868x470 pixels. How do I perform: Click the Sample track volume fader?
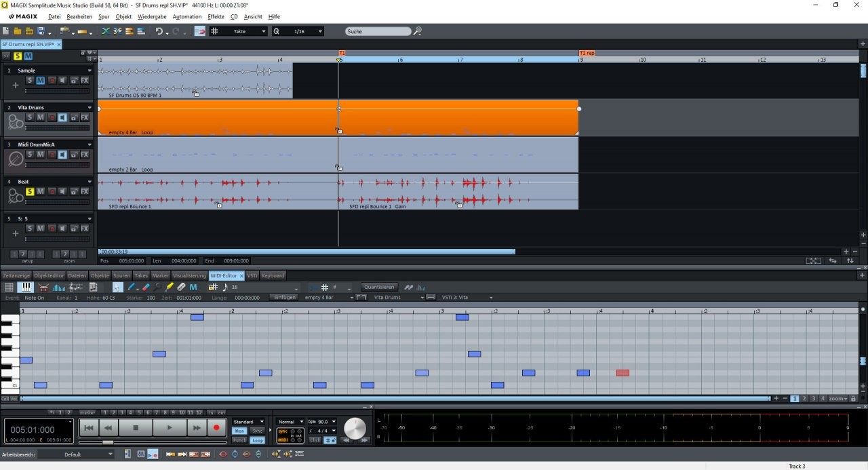point(58,90)
